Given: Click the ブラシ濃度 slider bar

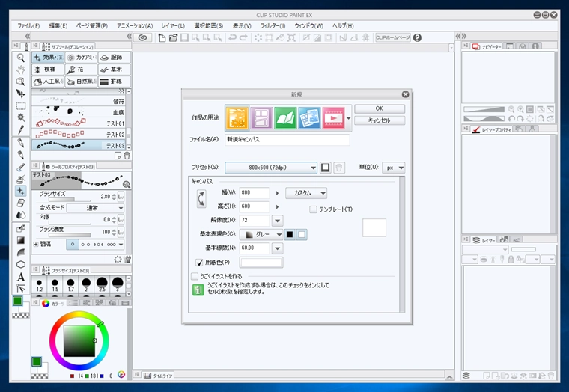Looking at the screenshot, I should coord(70,235).
